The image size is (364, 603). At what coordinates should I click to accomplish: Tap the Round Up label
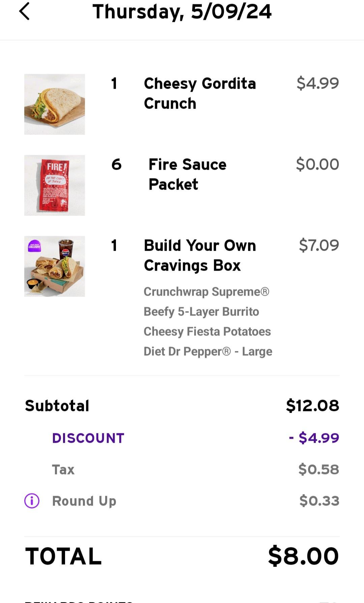(84, 501)
